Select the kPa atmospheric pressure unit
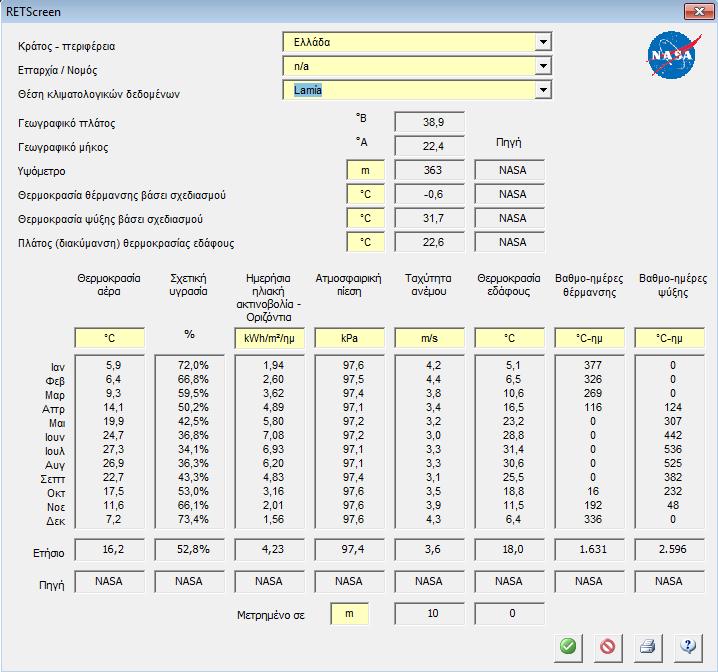 (349, 338)
